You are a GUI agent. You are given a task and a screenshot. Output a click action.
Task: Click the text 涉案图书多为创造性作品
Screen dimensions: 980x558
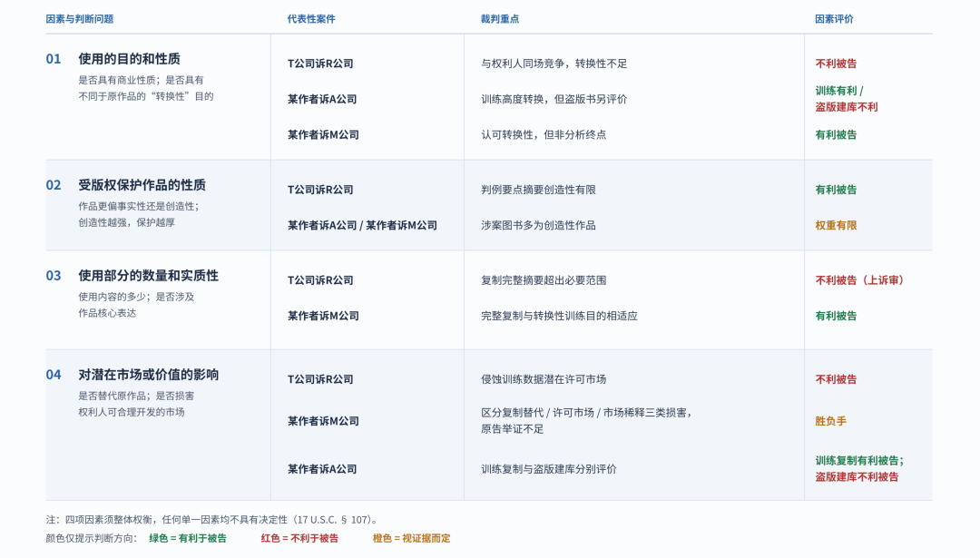538,226
